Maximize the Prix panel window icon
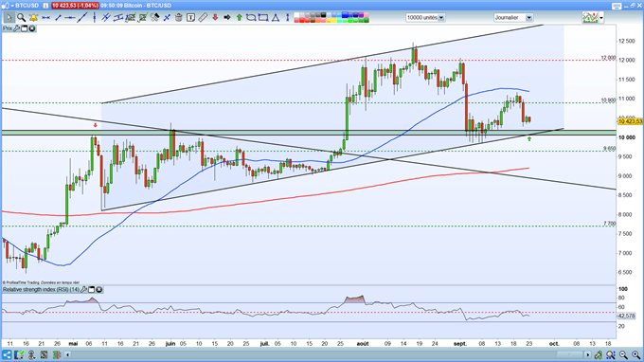 click(x=25, y=28)
